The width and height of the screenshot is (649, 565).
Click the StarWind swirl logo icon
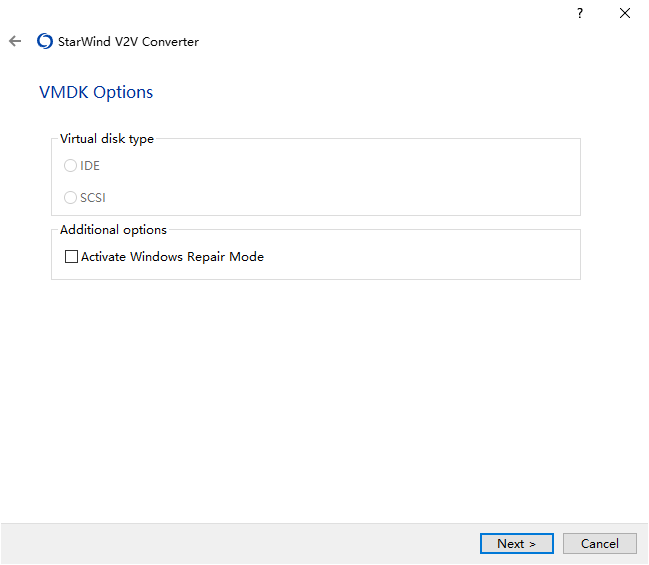[45, 41]
